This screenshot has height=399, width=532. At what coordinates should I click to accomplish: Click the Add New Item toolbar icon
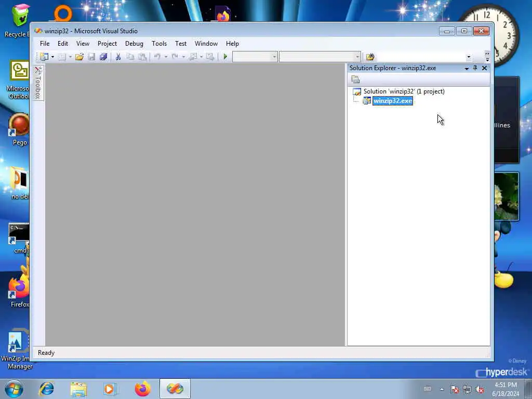click(62, 57)
